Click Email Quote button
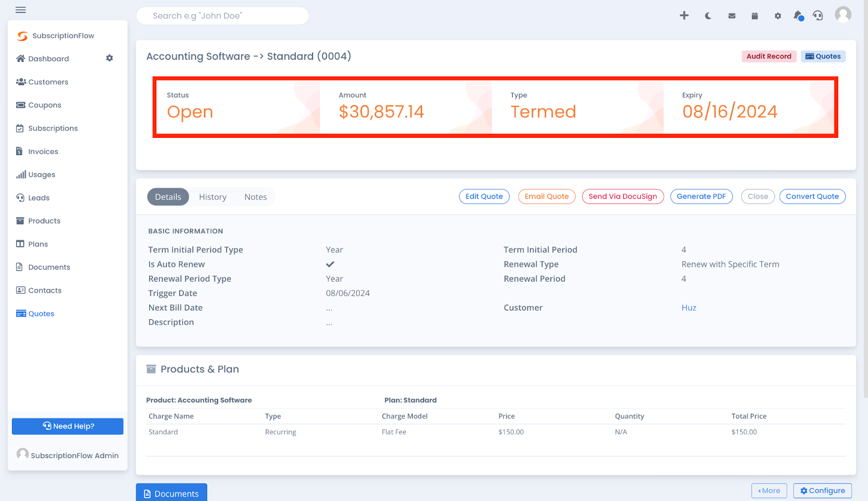Image resolution: width=868 pixels, height=501 pixels. tap(546, 196)
